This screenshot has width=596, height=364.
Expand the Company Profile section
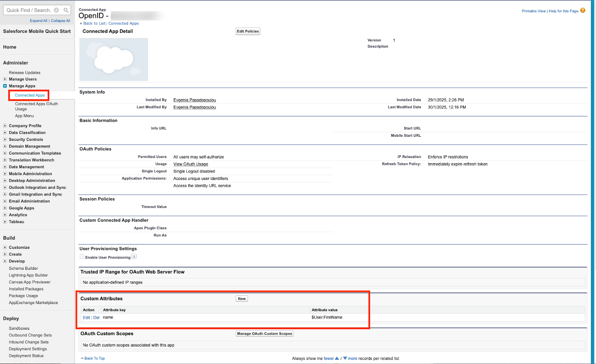5,126
